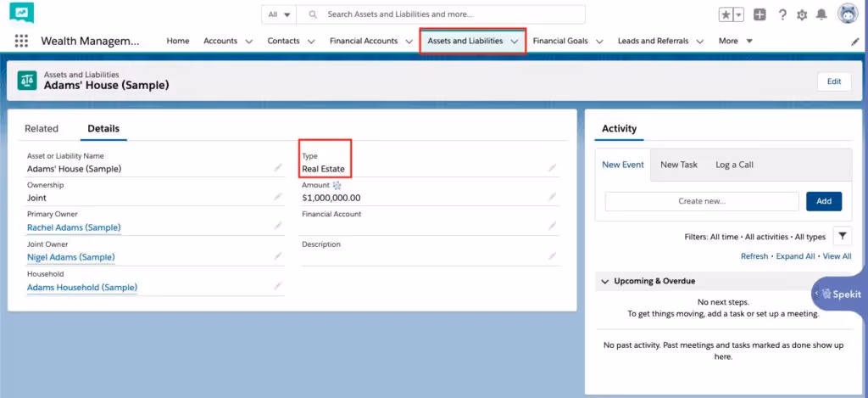This screenshot has width=868, height=398.
Task: Click the Refresh activity link
Action: point(754,256)
